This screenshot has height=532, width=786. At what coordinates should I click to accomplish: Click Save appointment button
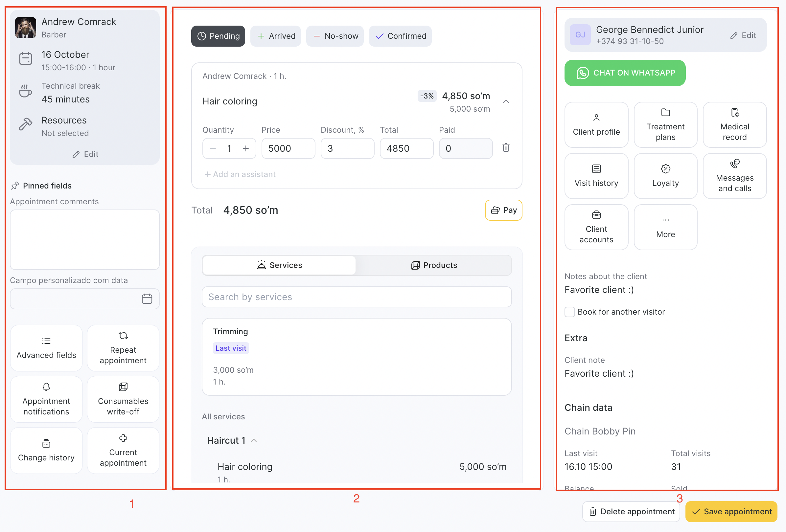click(731, 512)
